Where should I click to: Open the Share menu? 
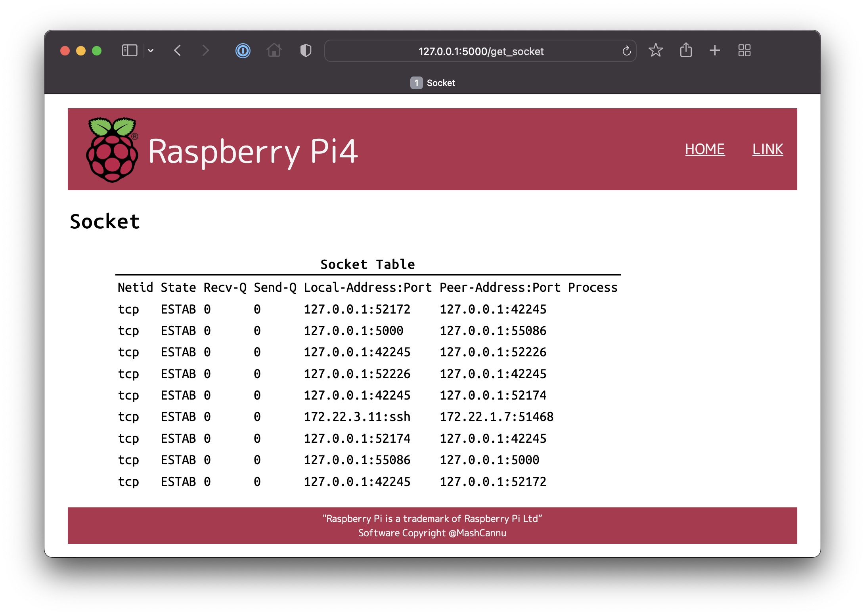tap(685, 50)
